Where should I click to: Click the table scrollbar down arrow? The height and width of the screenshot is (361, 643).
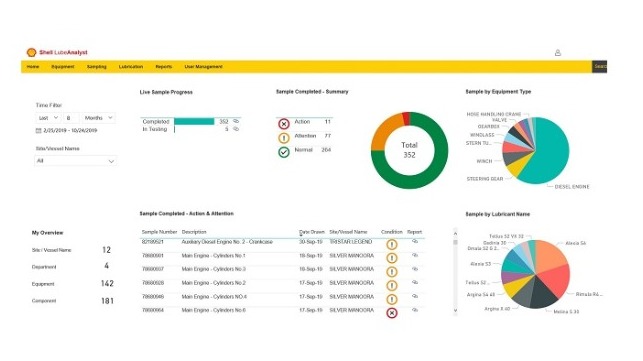pos(455,311)
